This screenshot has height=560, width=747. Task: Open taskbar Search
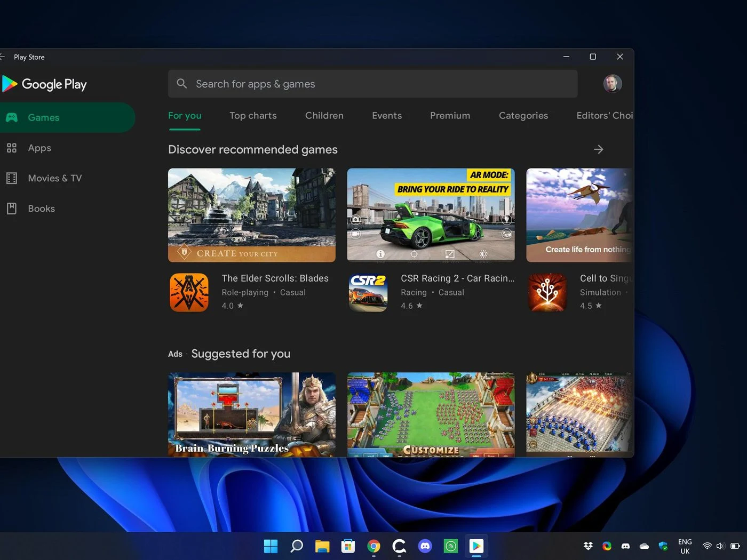coord(297,546)
